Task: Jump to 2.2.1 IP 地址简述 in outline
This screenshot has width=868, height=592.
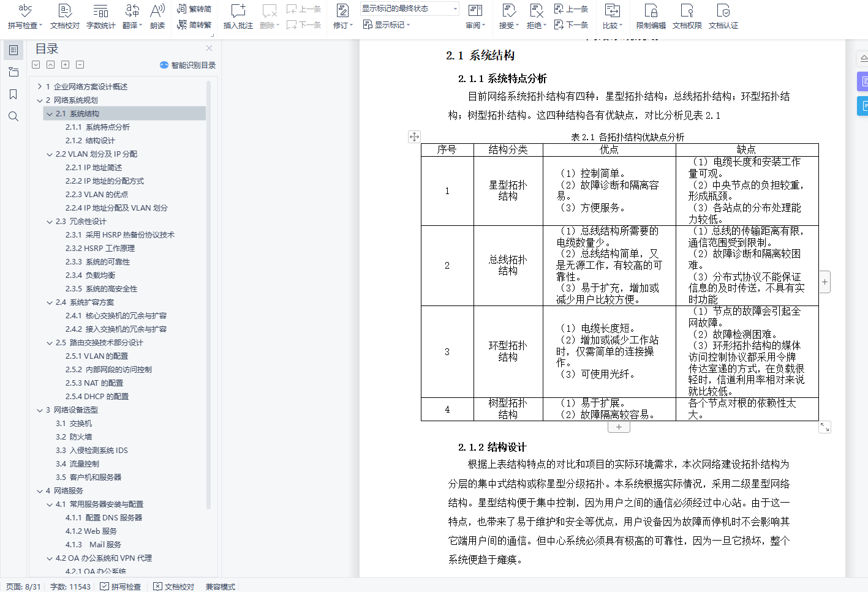Action: tap(94, 168)
